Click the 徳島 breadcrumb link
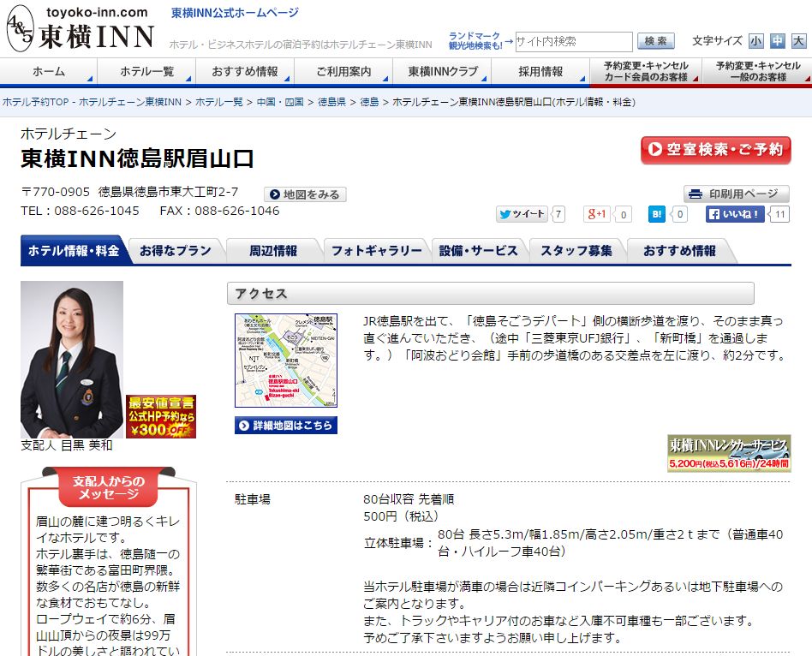 point(369,102)
